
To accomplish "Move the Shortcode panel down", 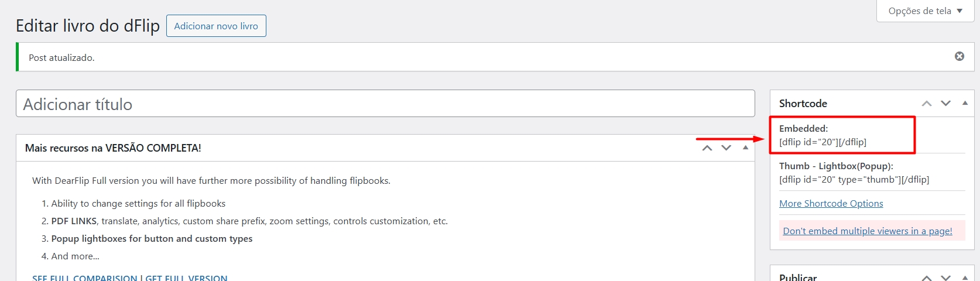I will pyautogui.click(x=945, y=104).
